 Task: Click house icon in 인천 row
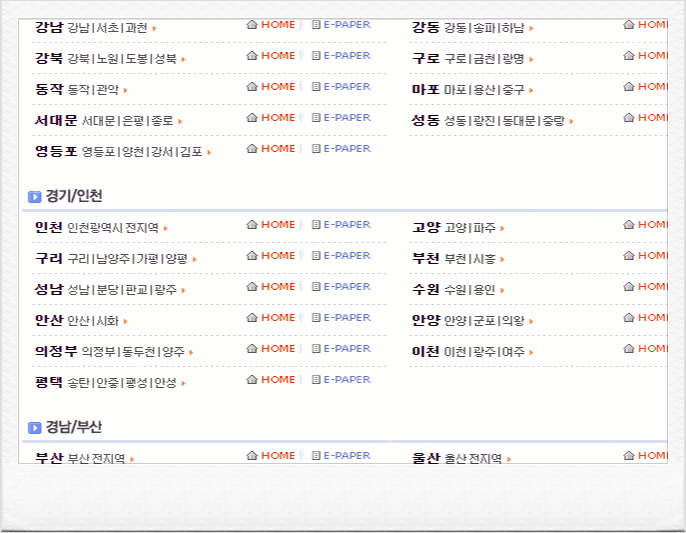[252, 224]
